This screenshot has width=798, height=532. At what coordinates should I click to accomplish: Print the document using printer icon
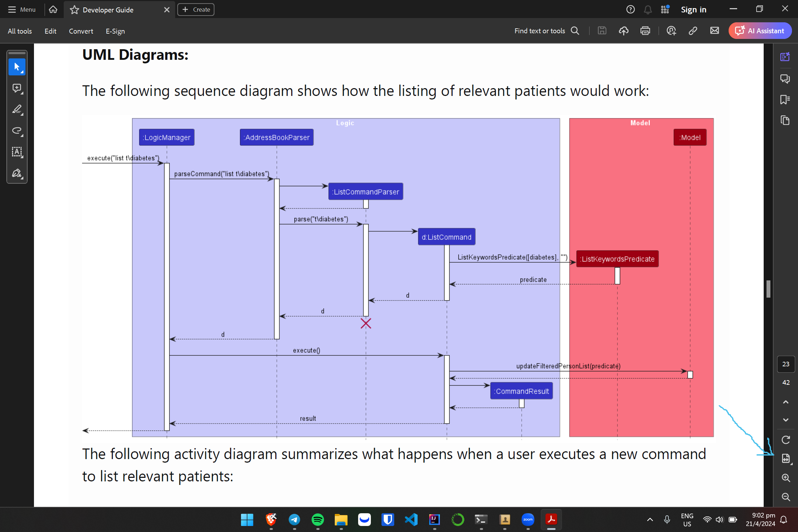point(645,31)
